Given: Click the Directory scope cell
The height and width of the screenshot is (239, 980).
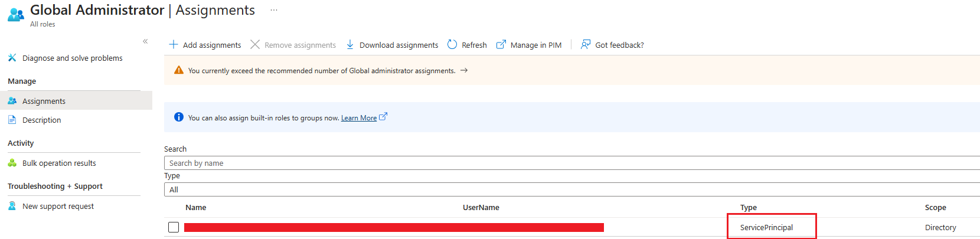Looking at the screenshot, I should click(x=940, y=227).
